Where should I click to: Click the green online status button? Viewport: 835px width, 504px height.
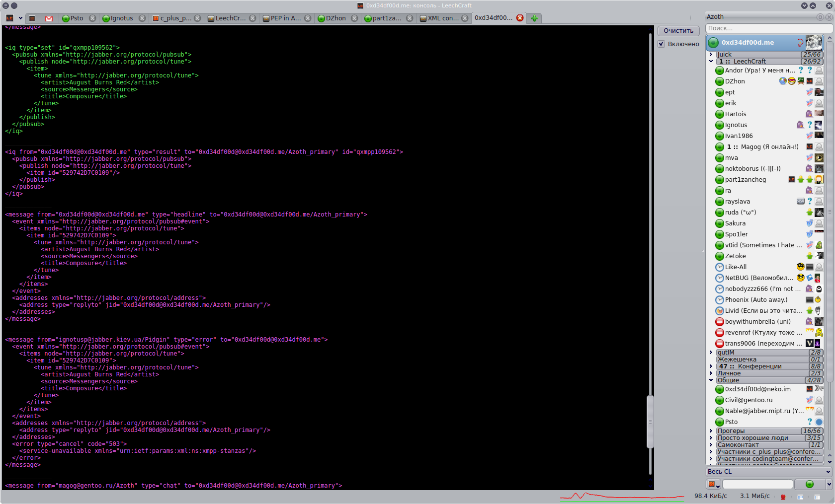(810, 484)
